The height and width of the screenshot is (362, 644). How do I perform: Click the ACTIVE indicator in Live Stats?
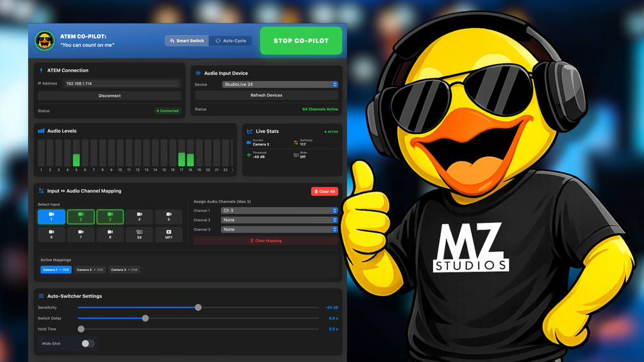pos(331,132)
